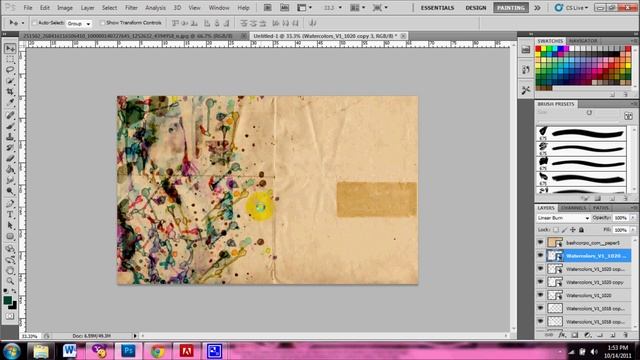Switch to the Navigator tab
The width and height of the screenshot is (640, 360).
point(583,41)
